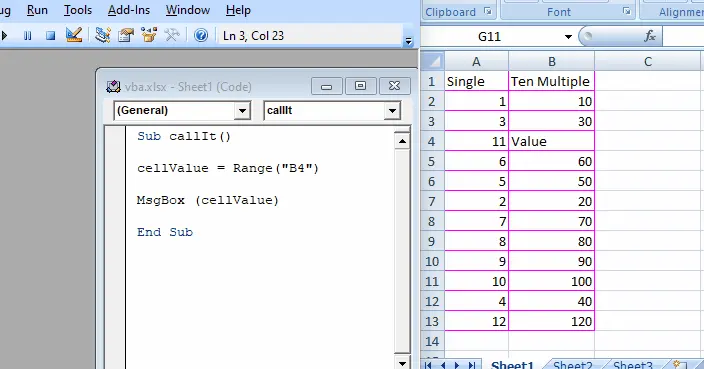This screenshot has width=704, height=369.
Task: Close the Sheet1 code window
Action: pos(394,86)
